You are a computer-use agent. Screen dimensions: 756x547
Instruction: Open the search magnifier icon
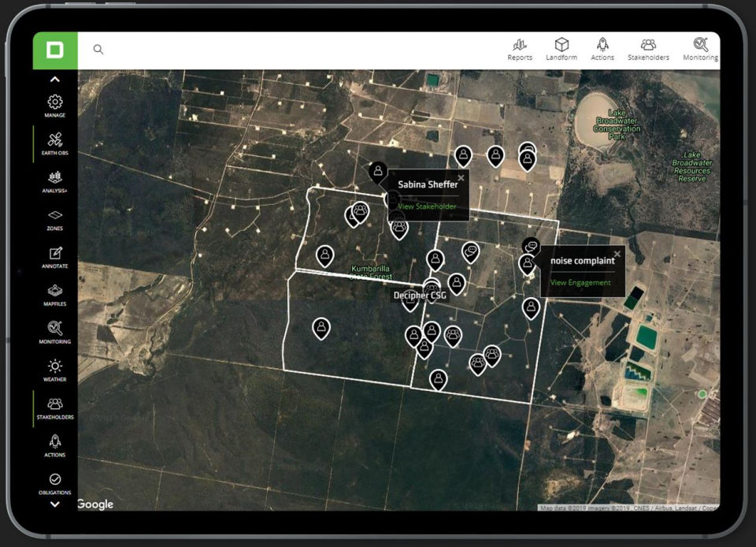click(98, 49)
